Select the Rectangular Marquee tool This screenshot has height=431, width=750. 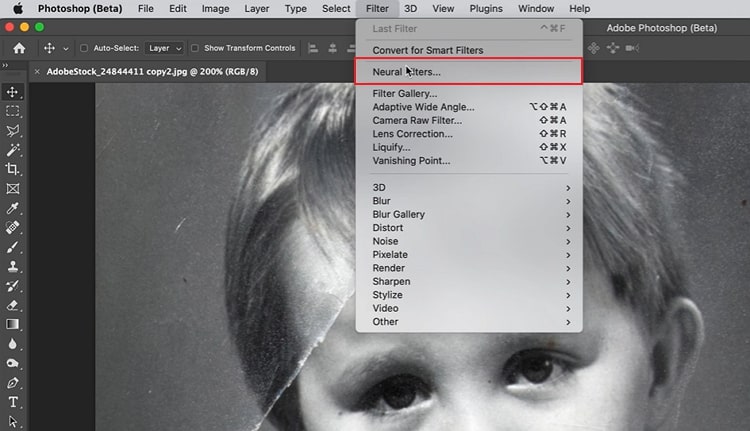(x=12, y=111)
